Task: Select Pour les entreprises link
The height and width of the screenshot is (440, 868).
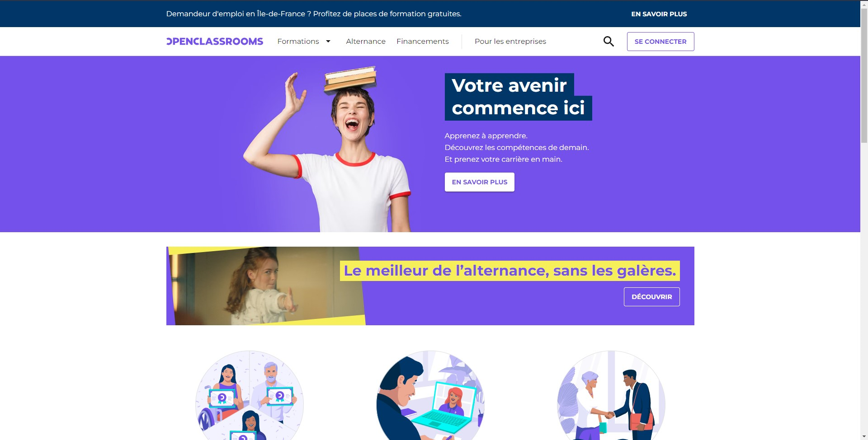Action: (510, 42)
